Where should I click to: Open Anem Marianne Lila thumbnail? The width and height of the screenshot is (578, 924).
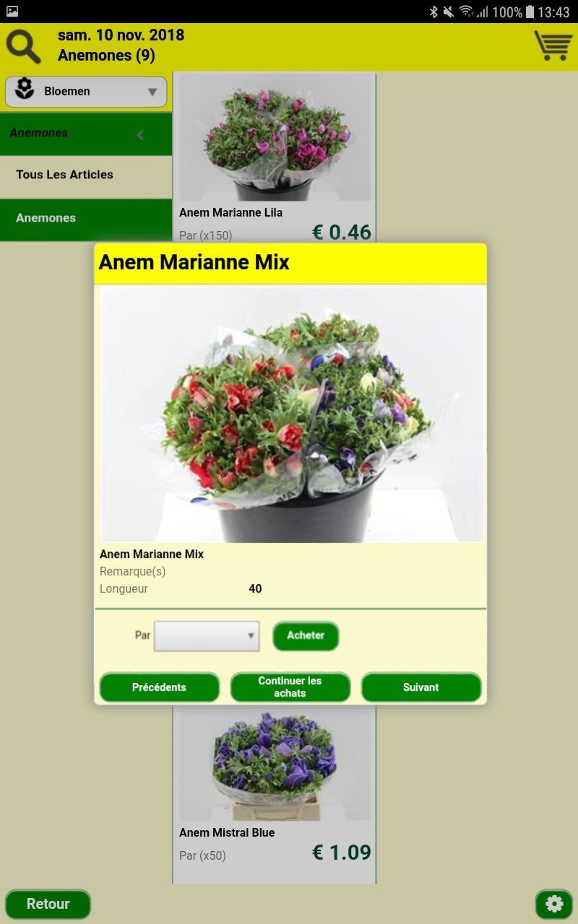pos(275,137)
